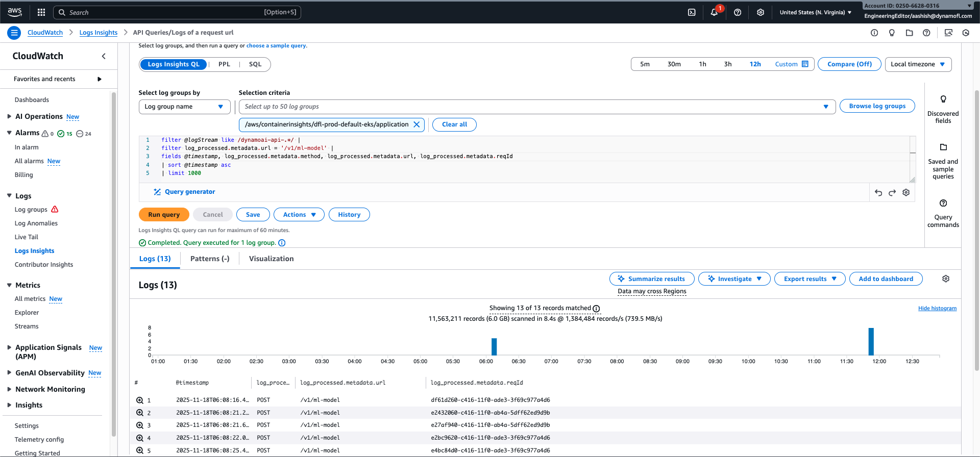The image size is (980, 457).
Task: Open the Investigate dropdown
Action: pyautogui.click(x=734, y=279)
